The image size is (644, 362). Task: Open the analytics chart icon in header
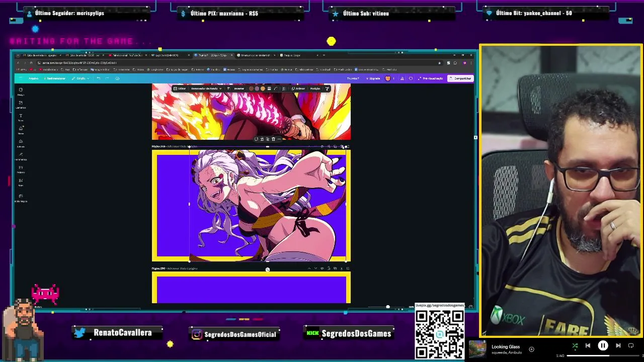402,78
